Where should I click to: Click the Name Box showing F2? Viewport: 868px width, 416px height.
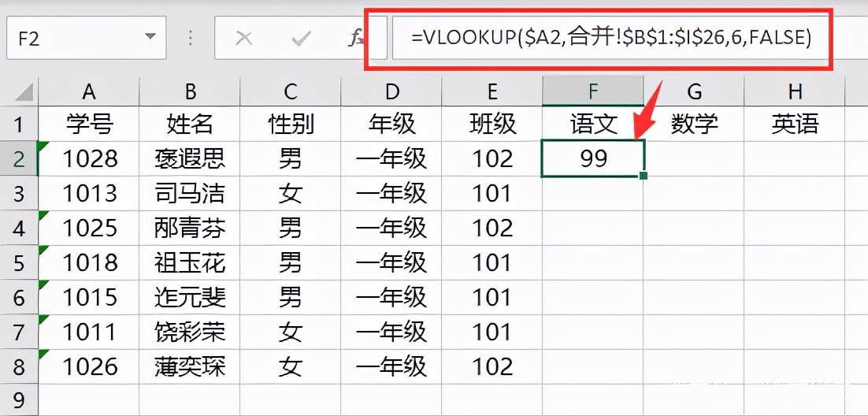[x=87, y=39]
